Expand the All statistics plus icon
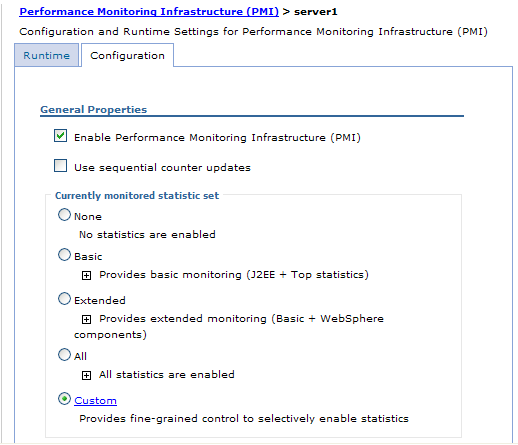Image resolution: width=518 pixels, height=445 pixels. pos(86,375)
